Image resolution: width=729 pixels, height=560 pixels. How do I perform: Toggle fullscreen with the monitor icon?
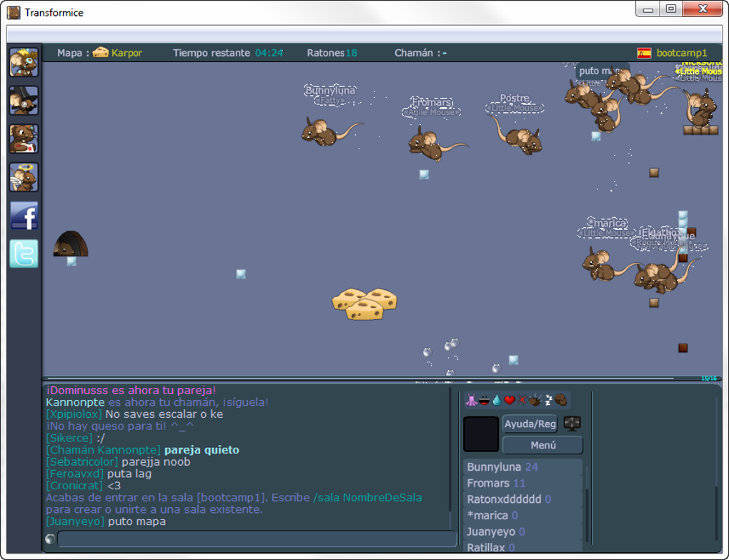(572, 424)
